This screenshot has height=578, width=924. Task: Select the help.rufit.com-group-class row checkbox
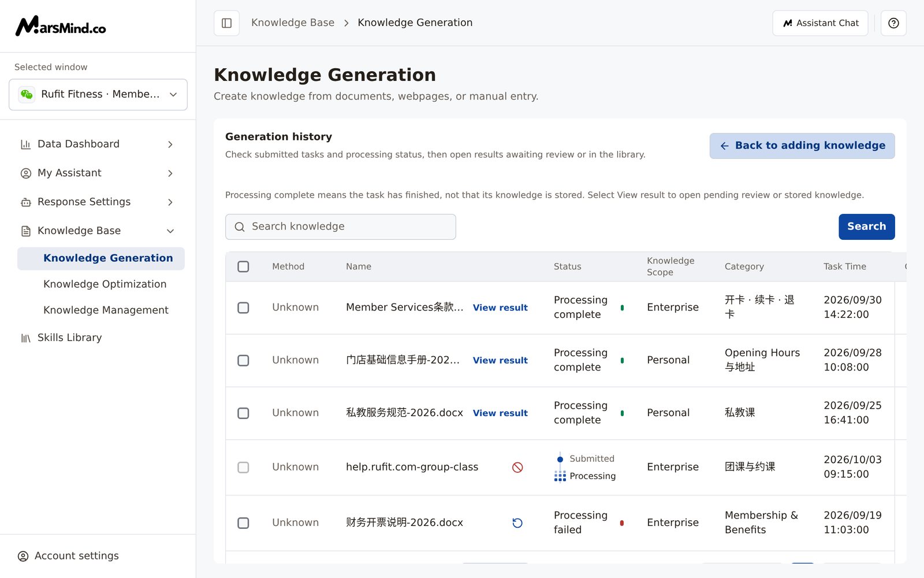(243, 467)
